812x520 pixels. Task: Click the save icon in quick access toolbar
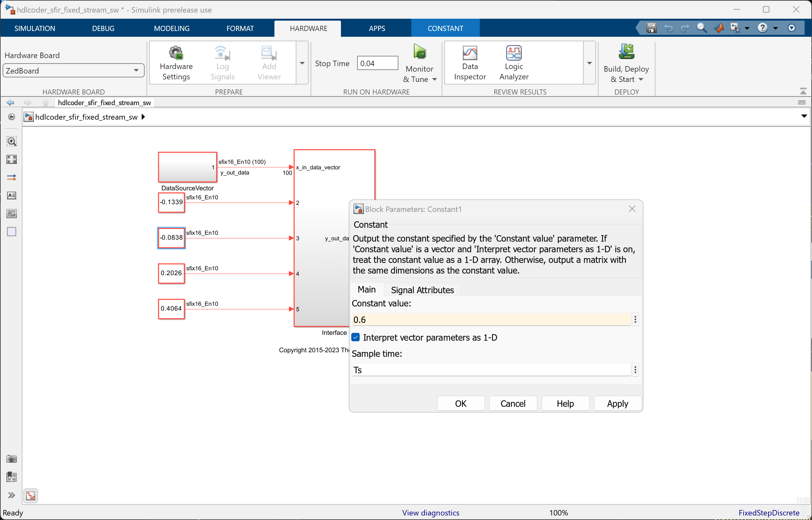pyautogui.click(x=651, y=28)
